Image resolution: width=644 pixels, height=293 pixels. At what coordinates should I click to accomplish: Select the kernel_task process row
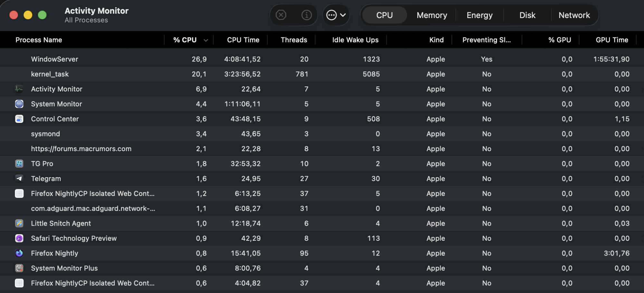pyautogui.click(x=322, y=74)
